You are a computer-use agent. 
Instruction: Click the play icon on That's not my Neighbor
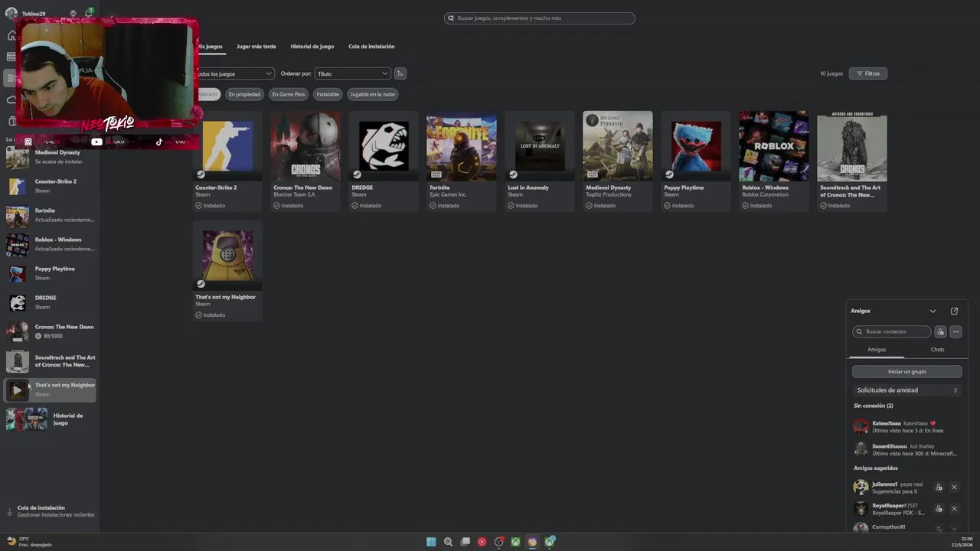coord(17,390)
